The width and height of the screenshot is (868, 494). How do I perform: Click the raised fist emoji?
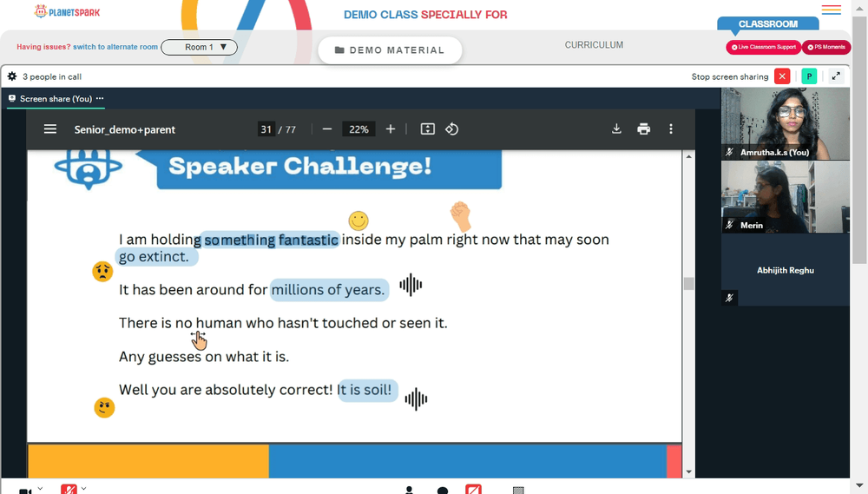click(x=461, y=216)
